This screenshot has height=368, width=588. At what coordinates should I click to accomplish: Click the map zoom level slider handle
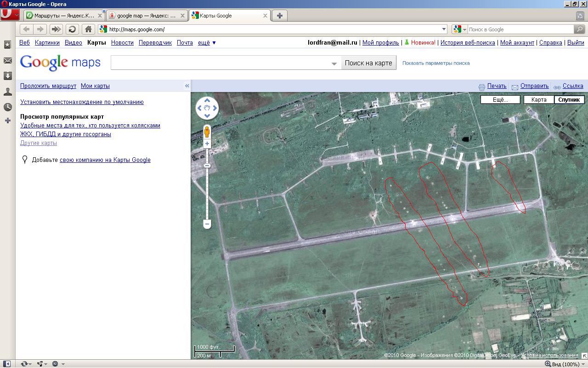(x=207, y=166)
